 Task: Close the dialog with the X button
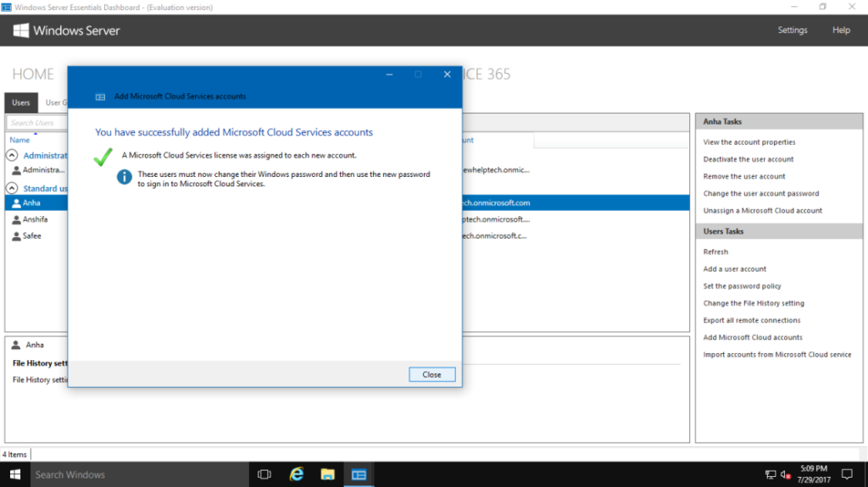448,75
